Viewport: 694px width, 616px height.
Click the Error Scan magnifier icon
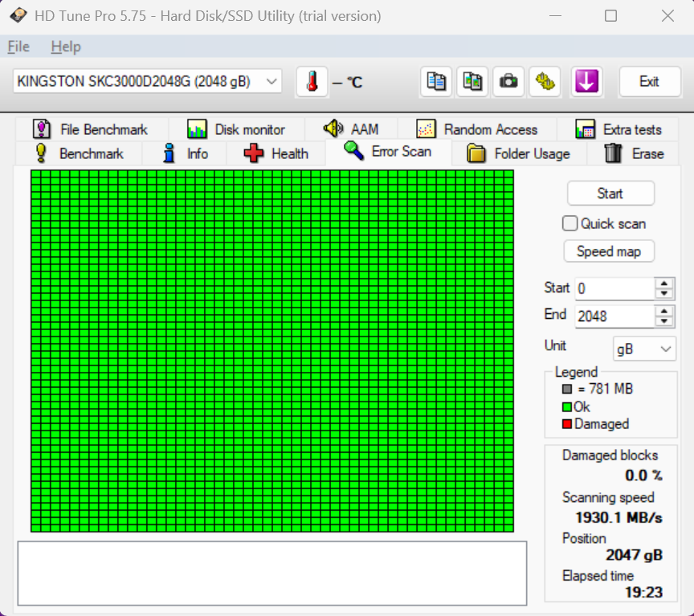coord(353,150)
